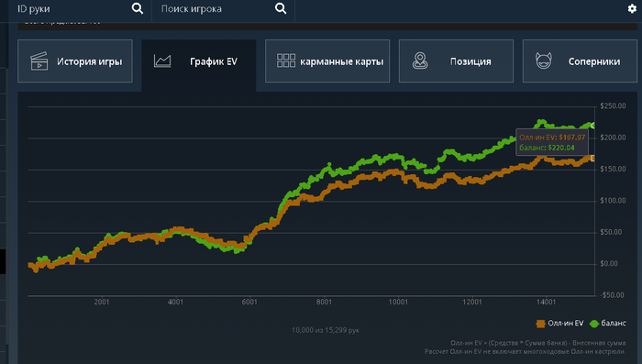Switch to the История игры tab

click(x=75, y=61)
